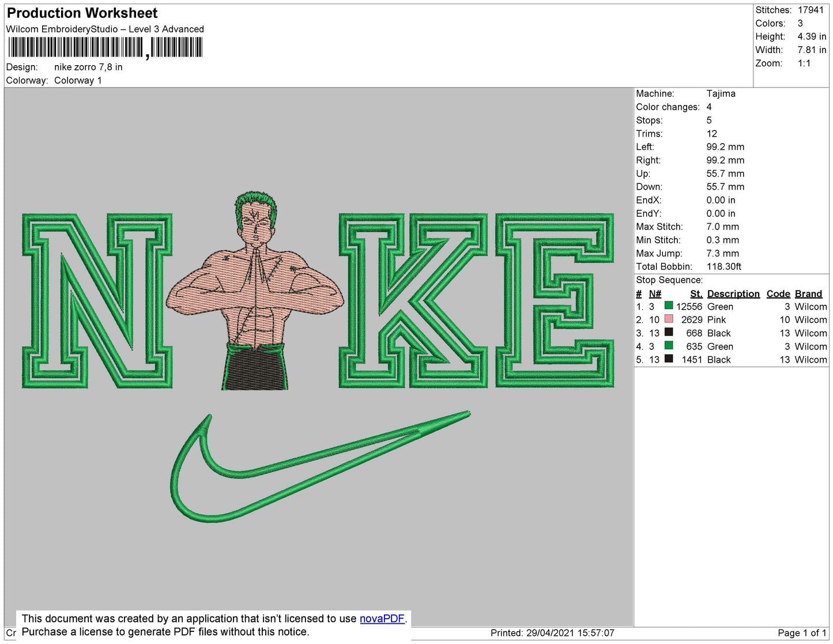Click the stitch count '1451' in row 5
This screenshot has height=644, width=833.
tap(692, 360)
